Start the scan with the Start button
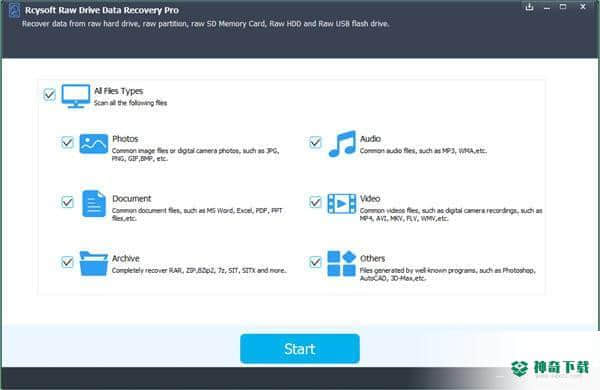The width and height of the screenshot is (600, 390). coord(300,349)
